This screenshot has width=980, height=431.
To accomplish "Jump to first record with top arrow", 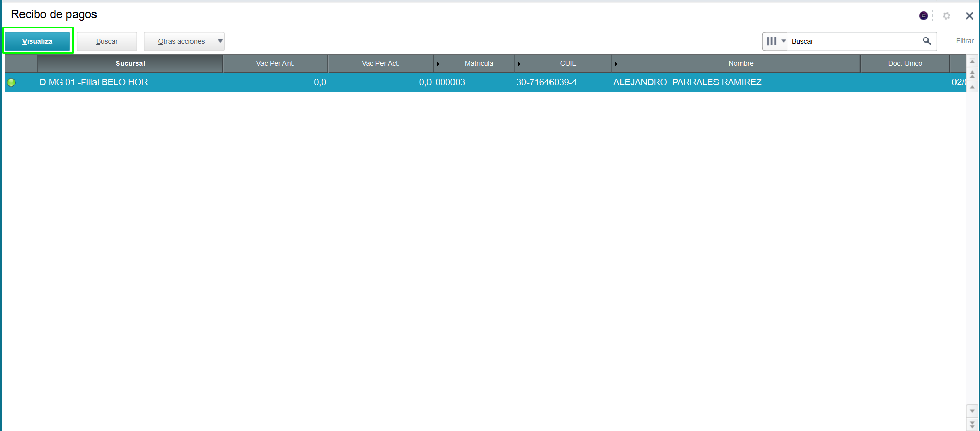I will 972,61.
